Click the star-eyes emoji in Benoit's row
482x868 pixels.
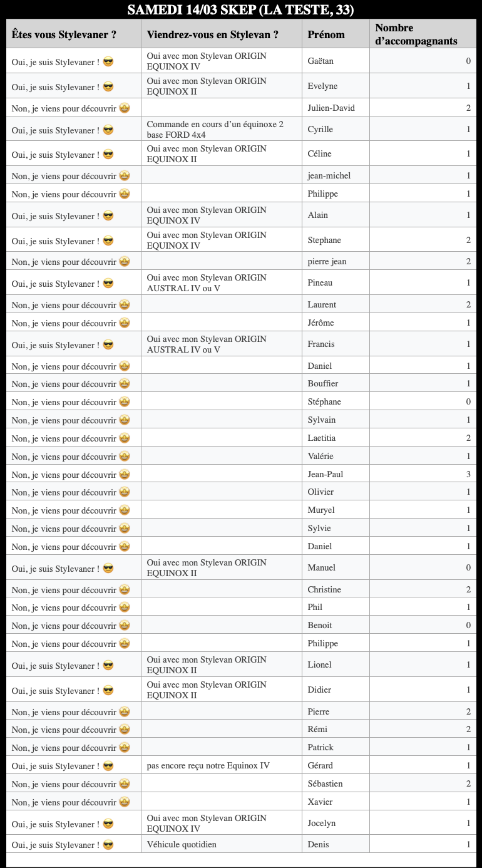(x=125, y=626)
